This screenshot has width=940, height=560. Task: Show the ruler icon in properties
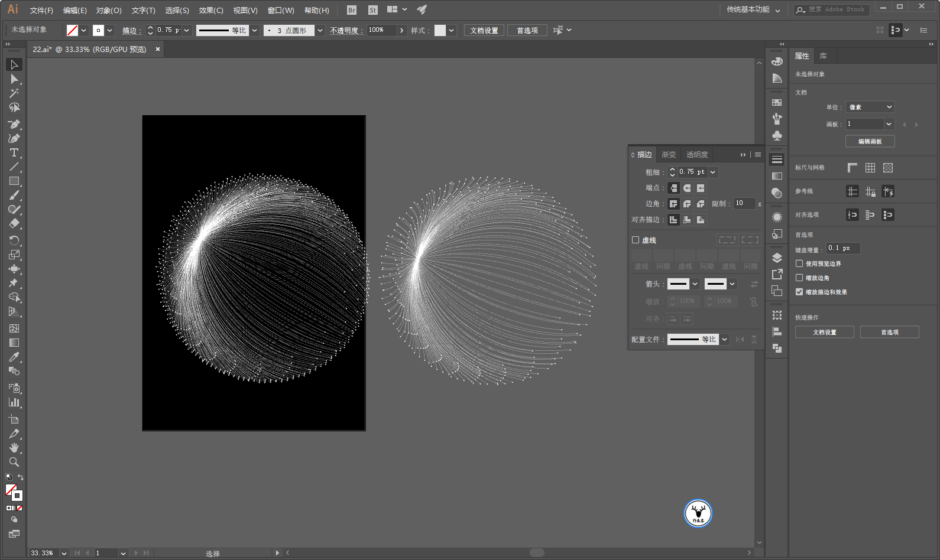[852, 168]
